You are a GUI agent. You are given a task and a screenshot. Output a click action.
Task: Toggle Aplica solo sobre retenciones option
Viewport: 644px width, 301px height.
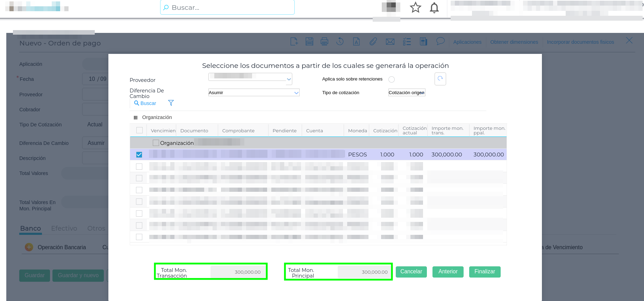pyautogui.click(x=392, y=79)
